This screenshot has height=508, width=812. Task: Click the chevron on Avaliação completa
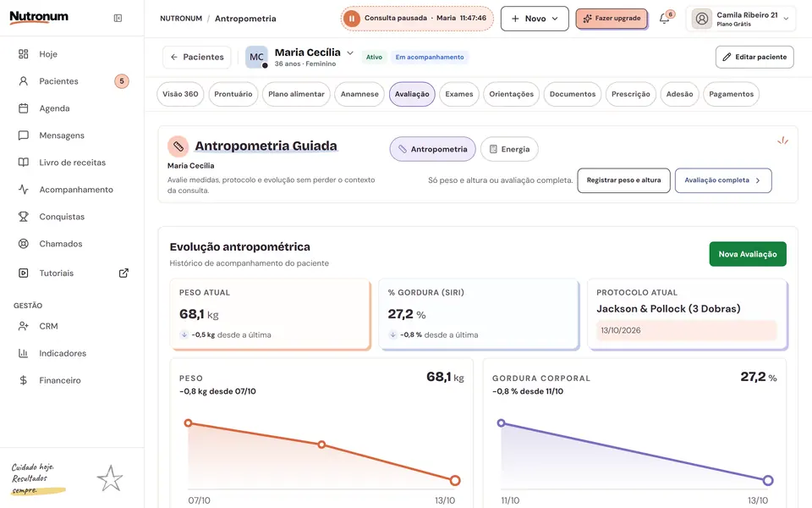(758, 180)
